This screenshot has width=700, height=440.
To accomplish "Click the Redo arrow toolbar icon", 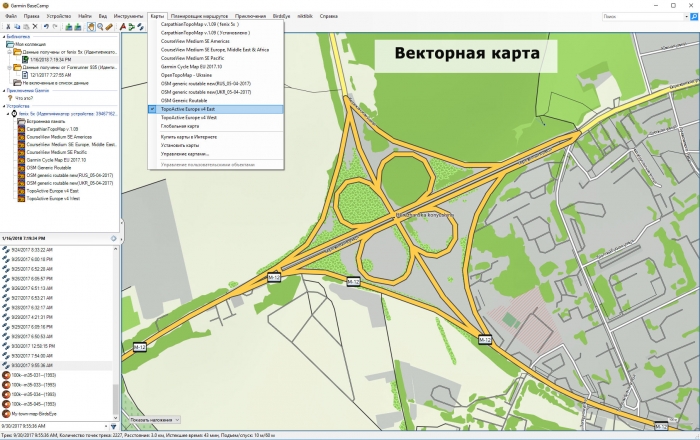I will pos(55,27).
